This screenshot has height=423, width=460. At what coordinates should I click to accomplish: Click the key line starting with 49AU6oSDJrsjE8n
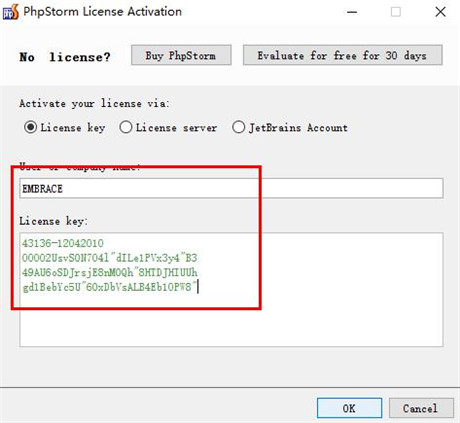point(110,272)
